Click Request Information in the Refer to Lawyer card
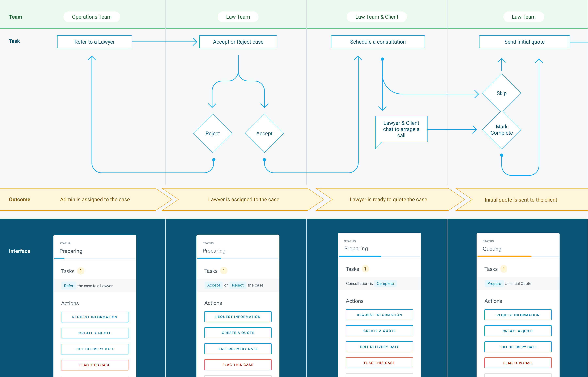Image resolution: width=588 pixels, height=377 pixels. [94, 317]
